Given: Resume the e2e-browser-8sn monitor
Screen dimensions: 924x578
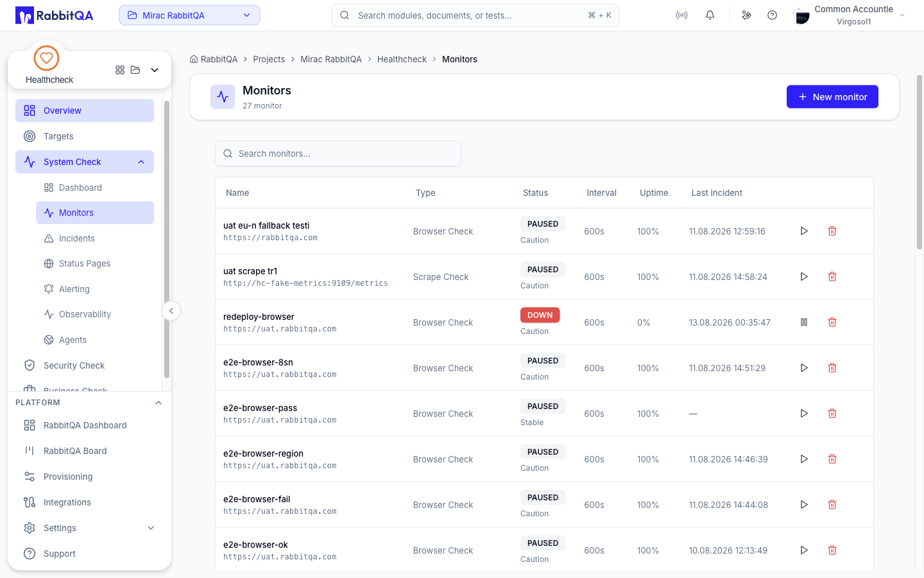Looking at the screenshot, I should (804, 368).
